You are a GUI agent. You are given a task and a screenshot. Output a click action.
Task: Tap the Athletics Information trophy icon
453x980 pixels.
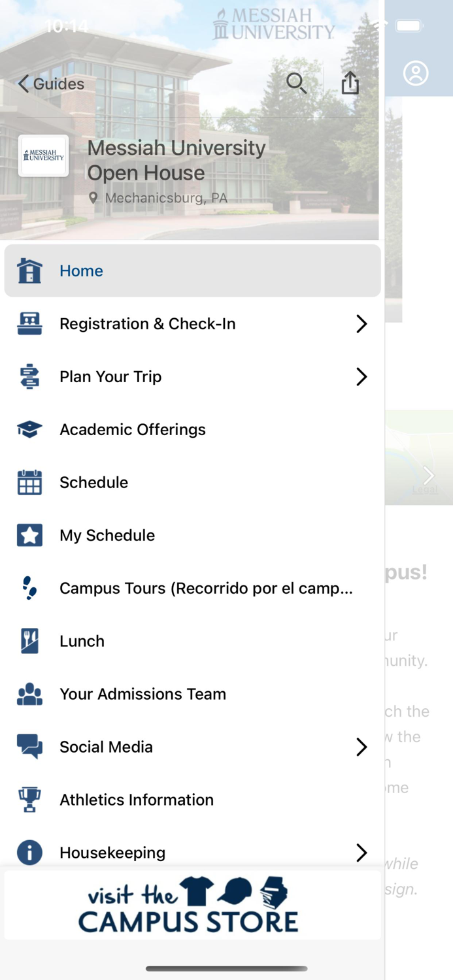[x=29, y=800]
